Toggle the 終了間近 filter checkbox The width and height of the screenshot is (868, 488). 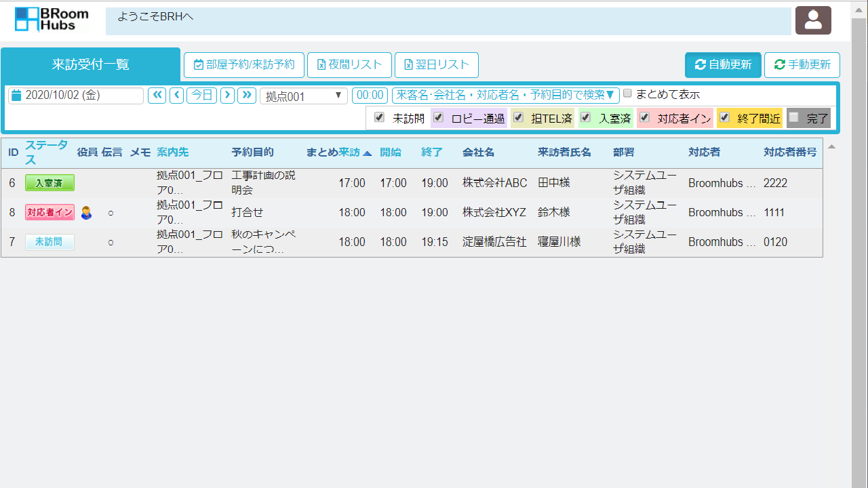(724, 117)
